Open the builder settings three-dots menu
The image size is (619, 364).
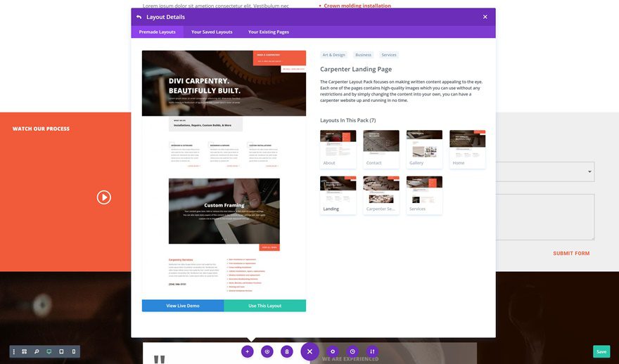click(x=14, y=351)
